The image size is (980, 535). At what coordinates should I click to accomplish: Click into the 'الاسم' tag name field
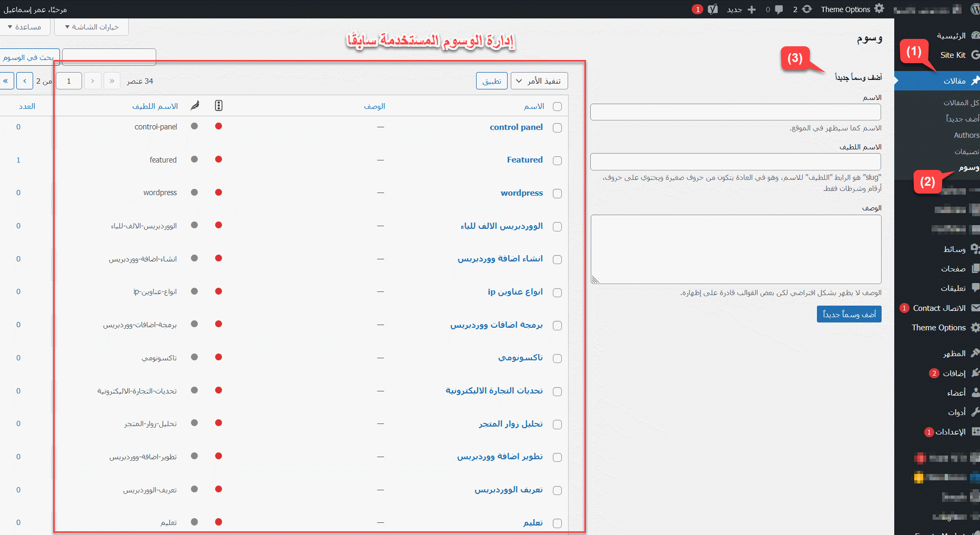[735, 112]
